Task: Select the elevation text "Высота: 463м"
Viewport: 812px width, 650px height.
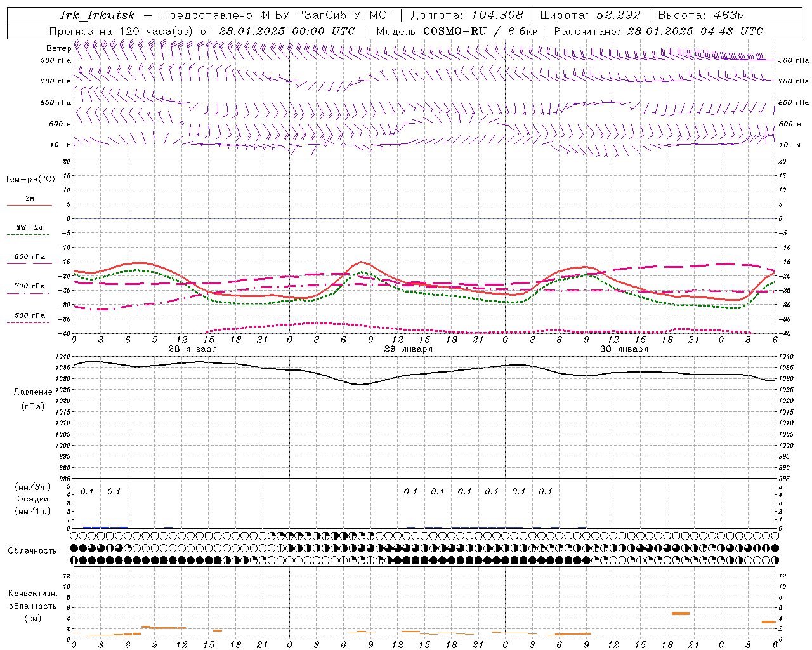Action: click(x=702, y=15)
